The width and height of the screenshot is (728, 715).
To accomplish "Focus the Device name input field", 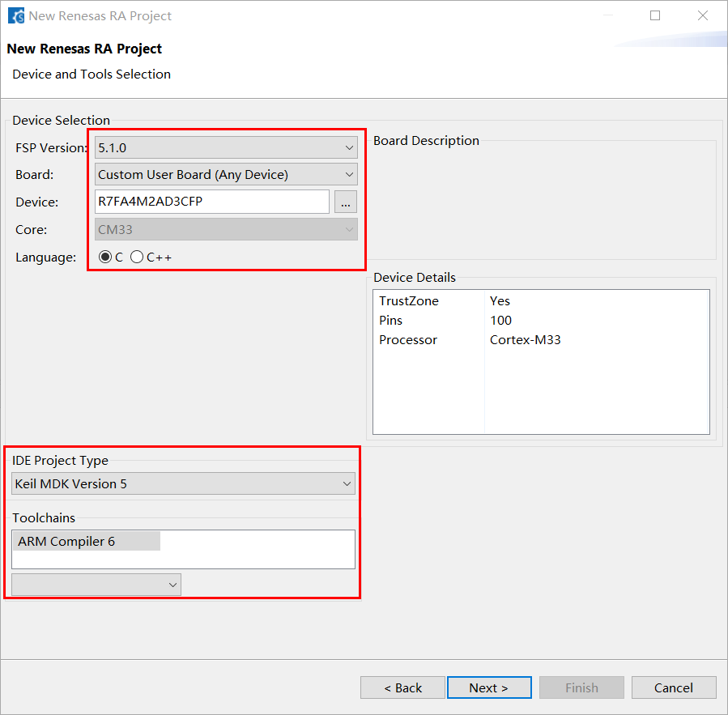I will 212,202.
